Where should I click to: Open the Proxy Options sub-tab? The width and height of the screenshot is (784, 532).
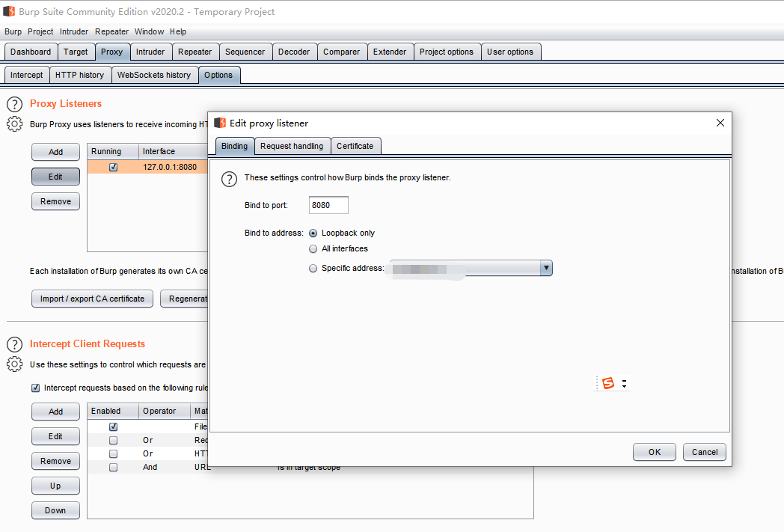218,75
